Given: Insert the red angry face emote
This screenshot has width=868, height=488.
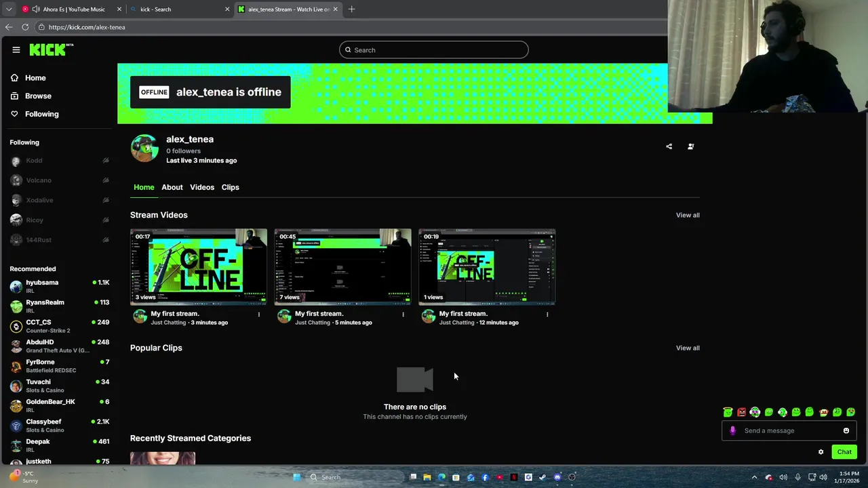Looking at the screenshot, I should coord(742,412).
